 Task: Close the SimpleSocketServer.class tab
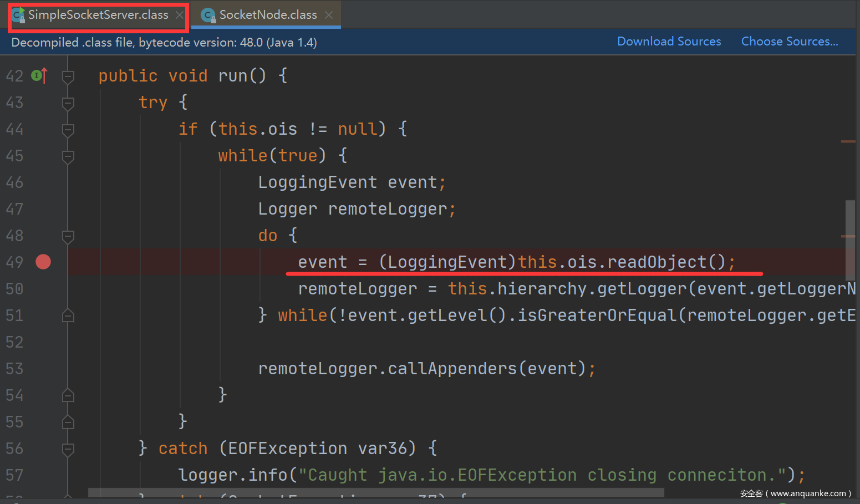pos(180,15)
